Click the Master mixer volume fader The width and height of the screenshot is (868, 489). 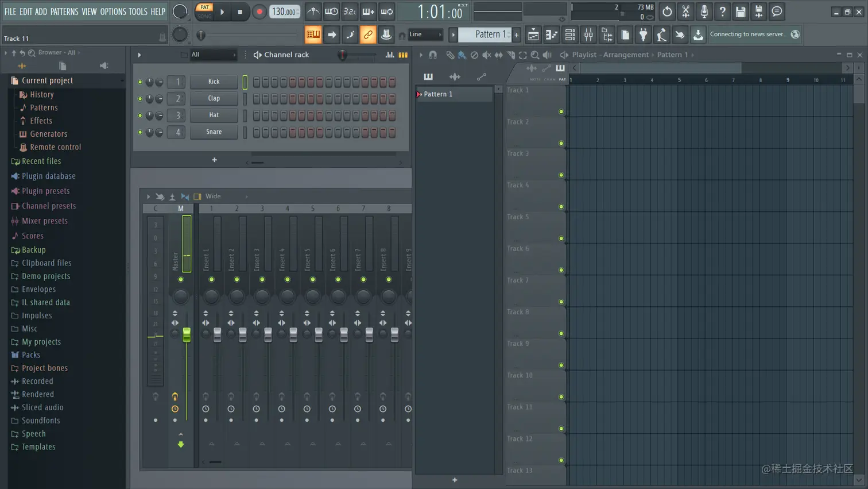click(x=187, y=335)
